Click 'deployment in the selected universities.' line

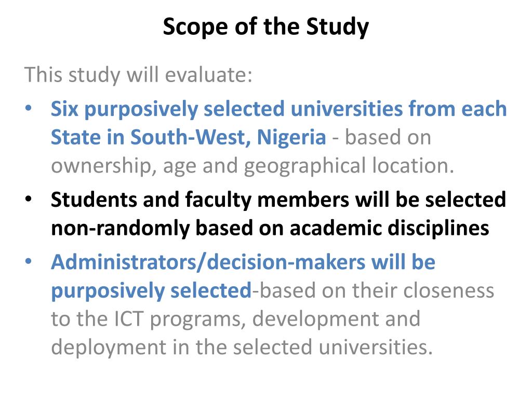click(x=242, y=348)
